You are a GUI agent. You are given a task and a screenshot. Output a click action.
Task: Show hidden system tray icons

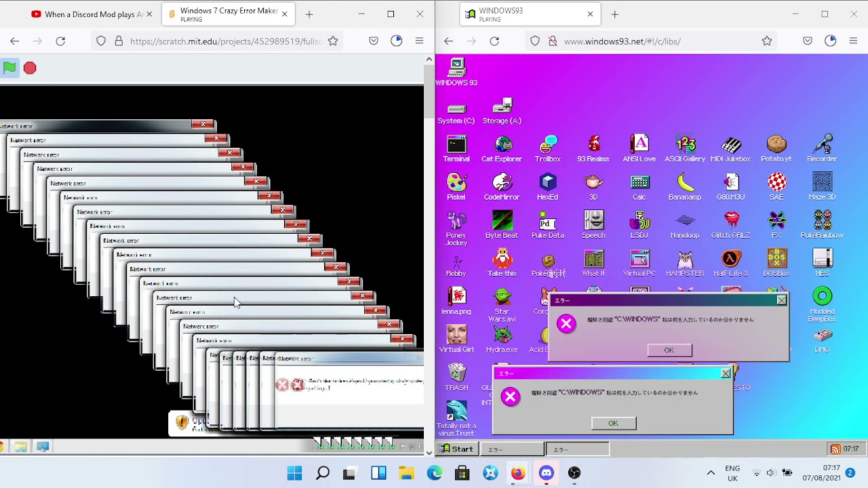click(711, 473)
